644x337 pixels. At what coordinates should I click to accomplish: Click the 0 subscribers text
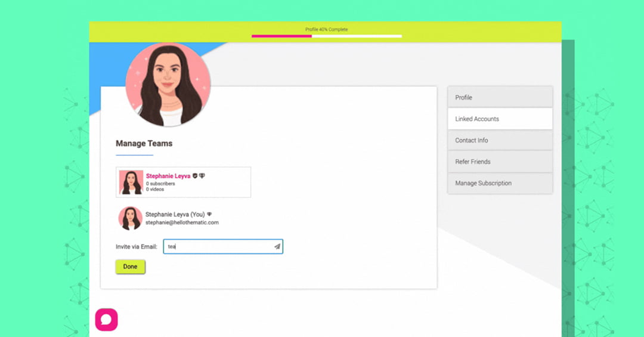pos(160,184)
